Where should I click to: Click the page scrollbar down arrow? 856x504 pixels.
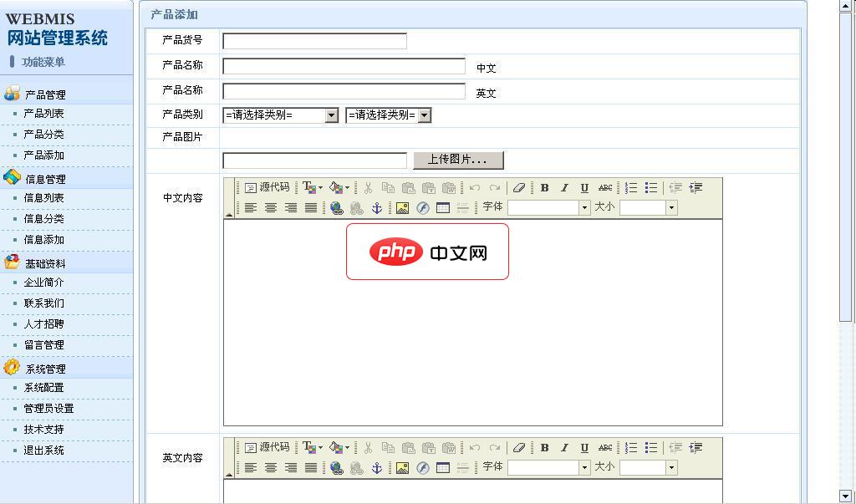[846, 496]
